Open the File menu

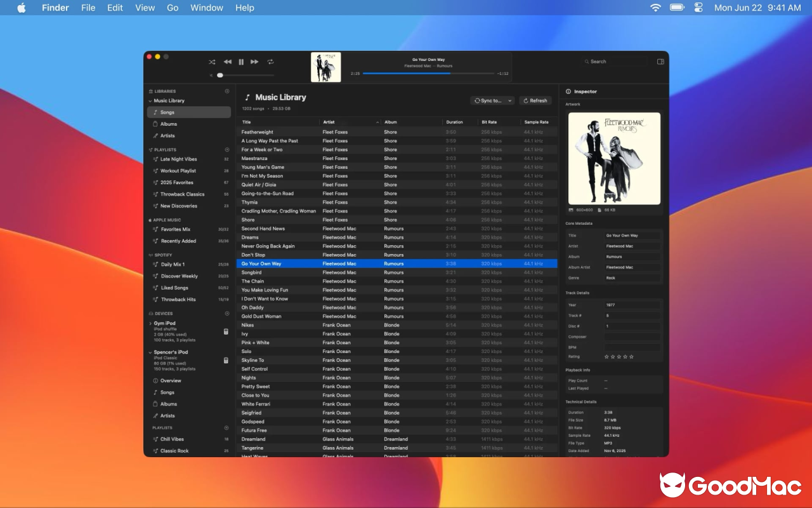(x=88, y=8)
